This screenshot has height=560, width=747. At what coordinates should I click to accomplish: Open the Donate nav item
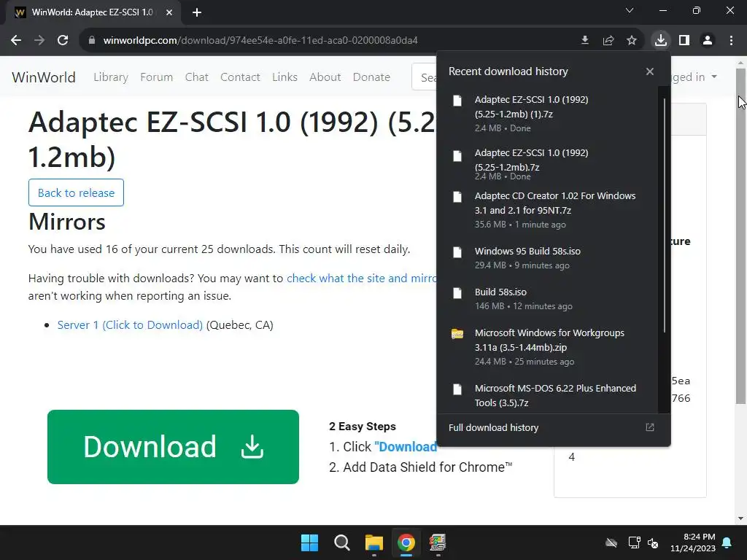pos(371,77)
